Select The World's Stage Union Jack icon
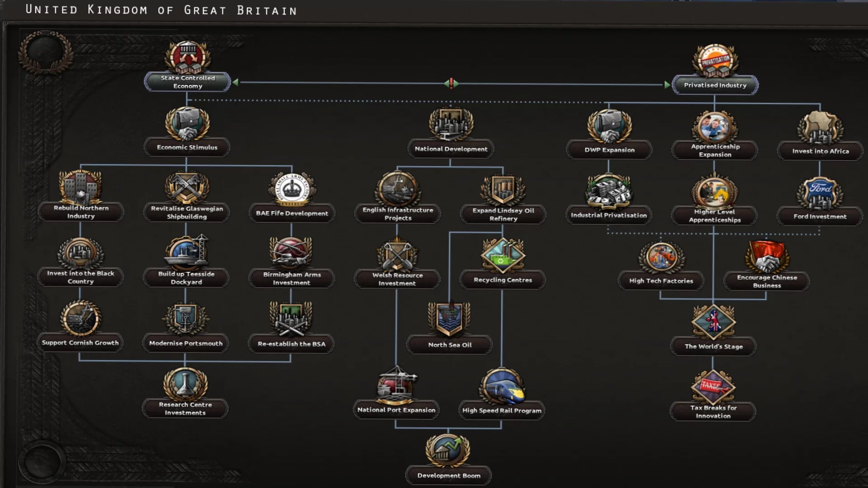868x488 pixels. click(713, 322)
